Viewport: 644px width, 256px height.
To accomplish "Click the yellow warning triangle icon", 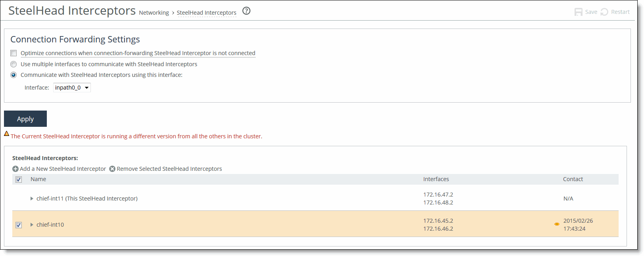I will click(x=7, y=134).
